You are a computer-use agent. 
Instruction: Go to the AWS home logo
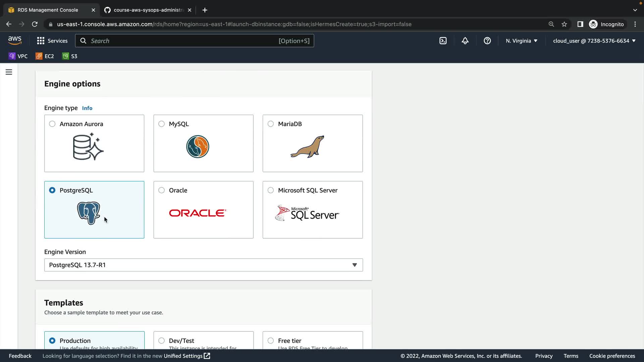(x=15, y=41)
